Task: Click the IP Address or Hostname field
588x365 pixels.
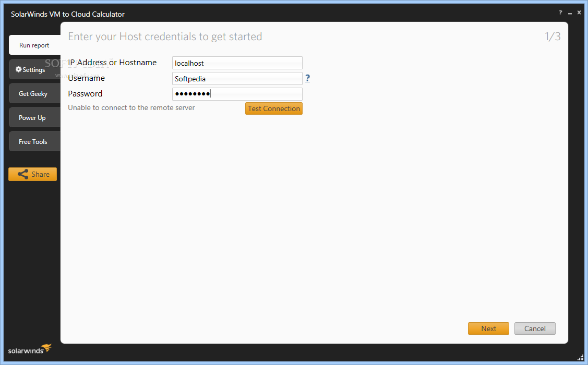Action: [237, 63]
